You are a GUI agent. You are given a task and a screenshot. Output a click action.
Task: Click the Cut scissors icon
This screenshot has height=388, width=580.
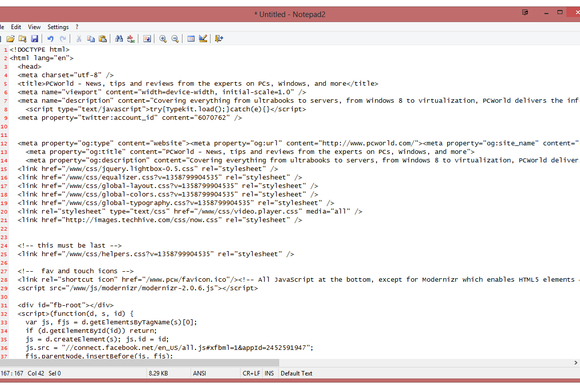pos(78,38)
